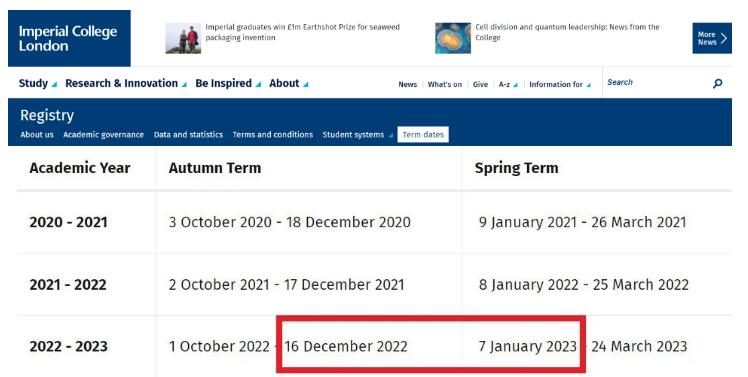Expand the Information for dropdown

[560, 84]
